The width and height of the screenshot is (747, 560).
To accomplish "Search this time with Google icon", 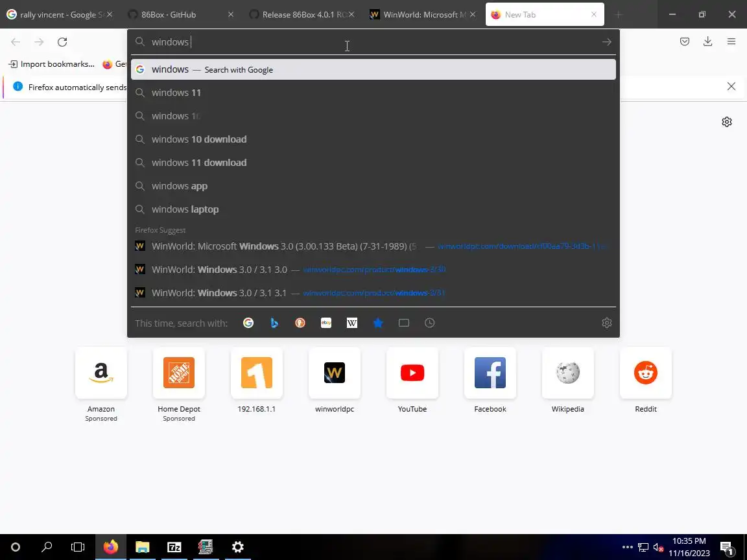I will pos(248,323).
